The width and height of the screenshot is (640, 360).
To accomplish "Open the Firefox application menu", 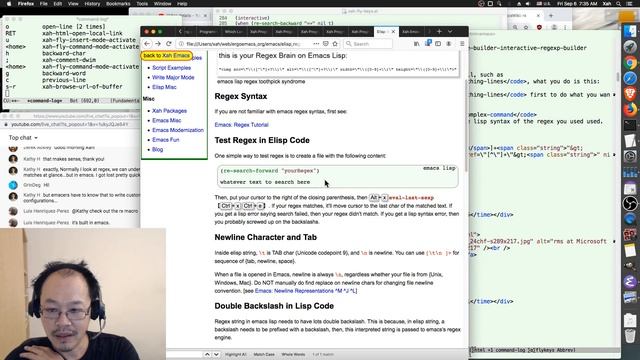I will click(26, 4).
